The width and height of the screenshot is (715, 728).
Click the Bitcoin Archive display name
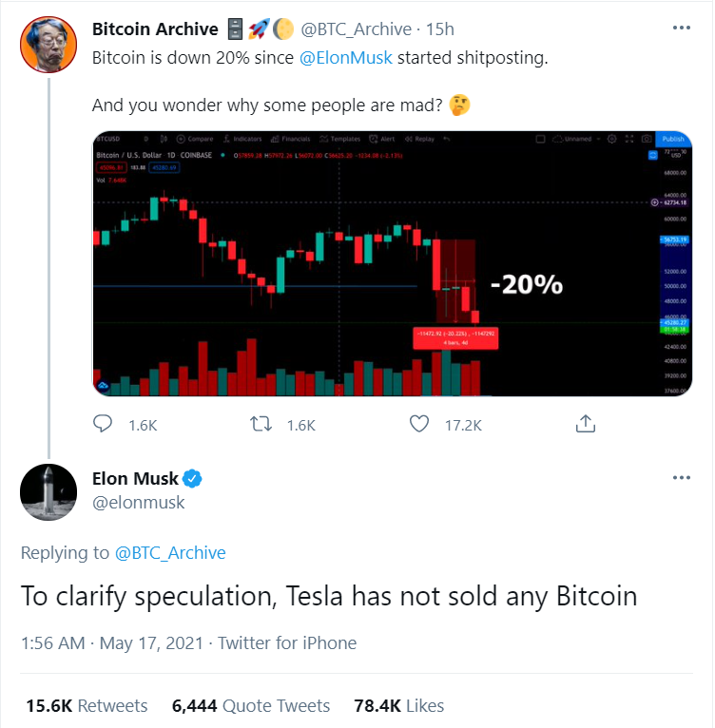pos(155,29)
